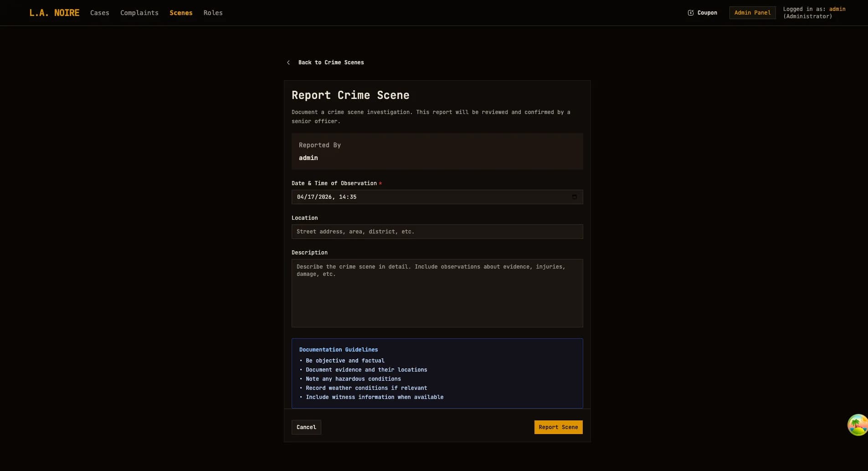
Task: Click the Coupon button
Action: click(x=702, y=13)
